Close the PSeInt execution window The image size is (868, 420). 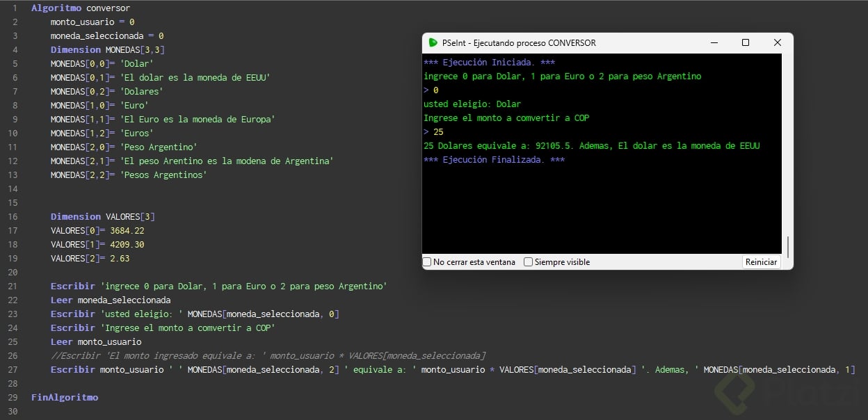[778, 42]
